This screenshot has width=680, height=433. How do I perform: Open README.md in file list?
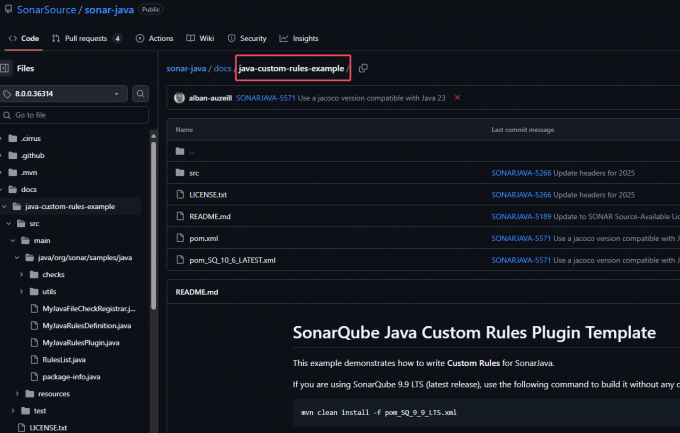pos(210,216)
